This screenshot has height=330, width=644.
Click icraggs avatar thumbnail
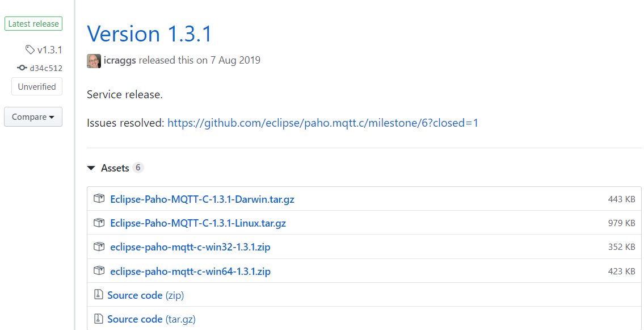(94, 61)
